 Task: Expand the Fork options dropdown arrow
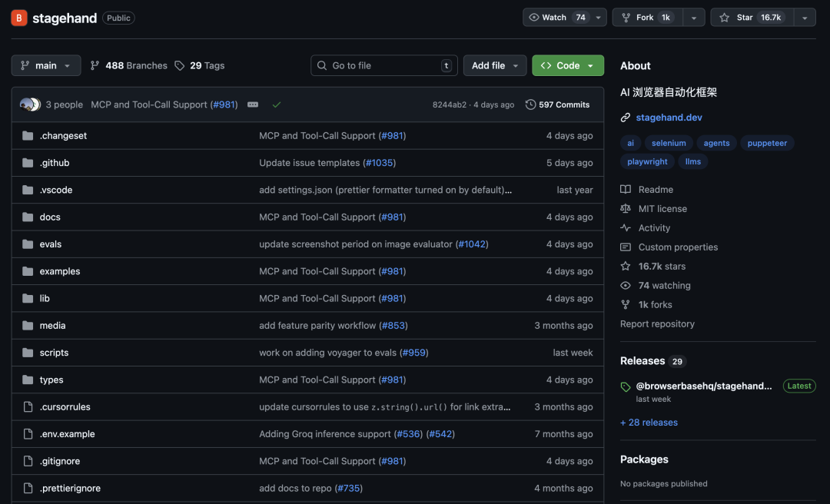point(693,18)
